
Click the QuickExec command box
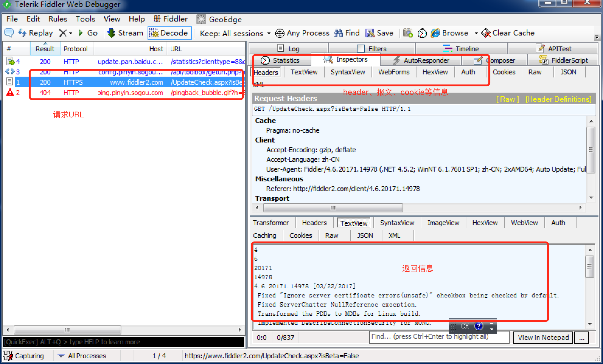click(124, 342)
